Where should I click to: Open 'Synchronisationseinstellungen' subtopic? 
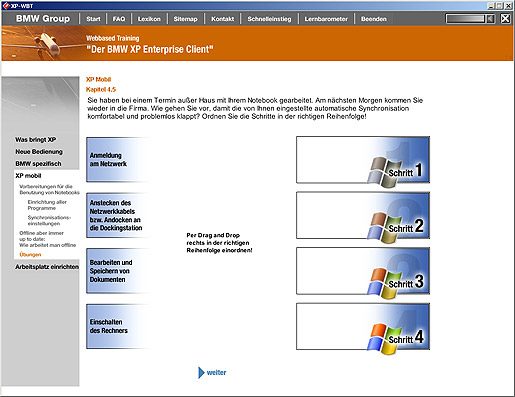point(49,220)
